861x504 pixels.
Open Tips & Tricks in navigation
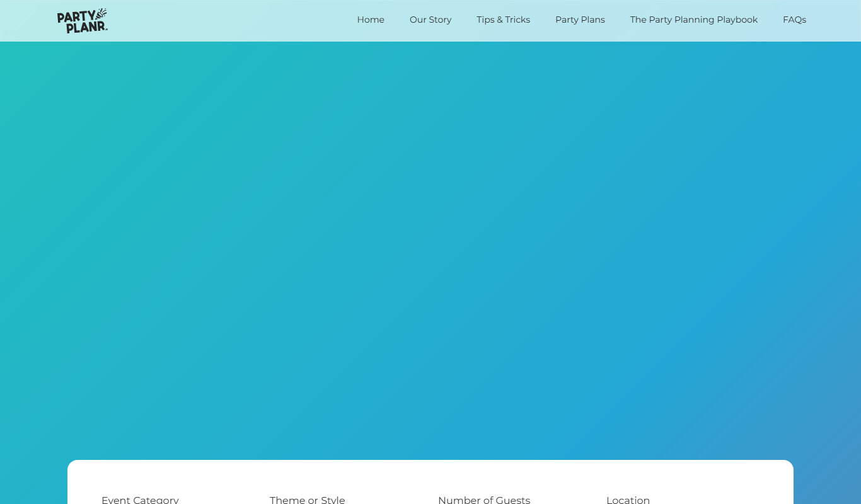click(x=503, y=20)
